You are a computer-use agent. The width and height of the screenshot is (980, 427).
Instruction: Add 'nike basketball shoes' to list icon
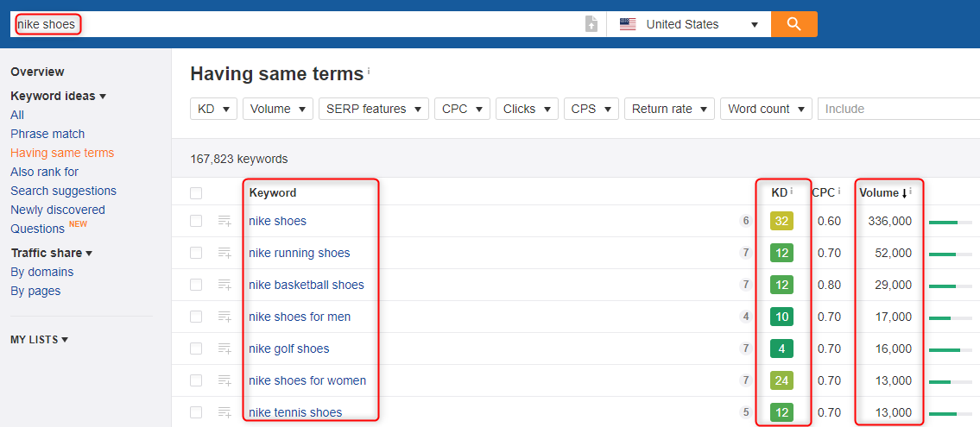pos(224,285)
